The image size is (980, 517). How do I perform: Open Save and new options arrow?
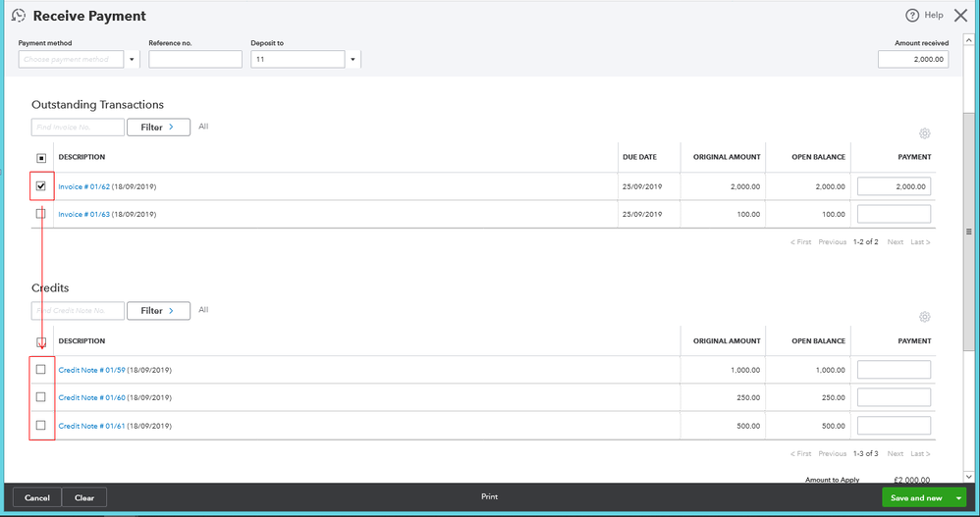pos(958,497)
